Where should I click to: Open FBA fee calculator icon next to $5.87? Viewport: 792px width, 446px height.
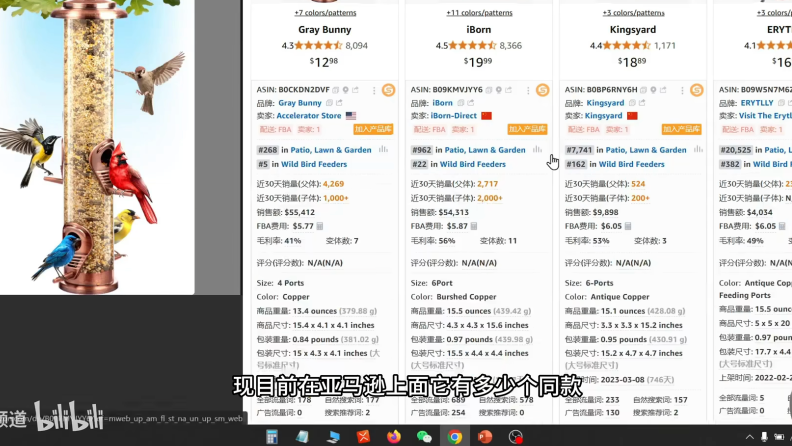pos(474,226)
